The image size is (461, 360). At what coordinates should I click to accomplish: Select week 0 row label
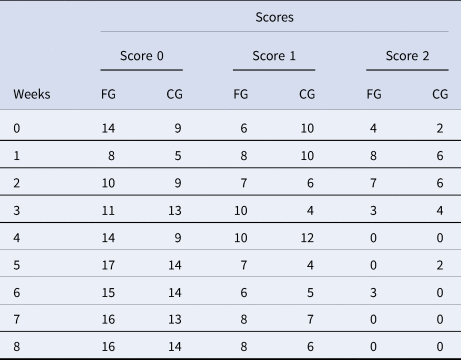[x=17, y=128]
